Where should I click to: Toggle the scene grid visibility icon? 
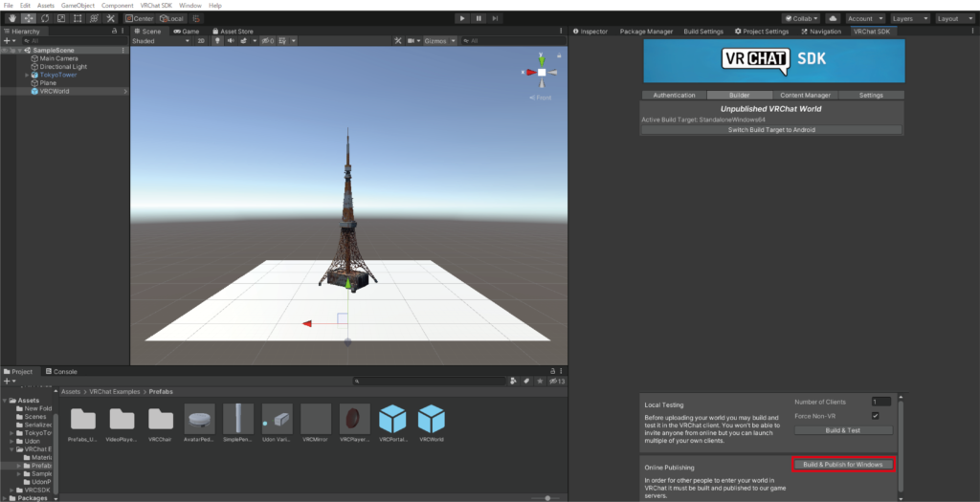coord(283,40)
